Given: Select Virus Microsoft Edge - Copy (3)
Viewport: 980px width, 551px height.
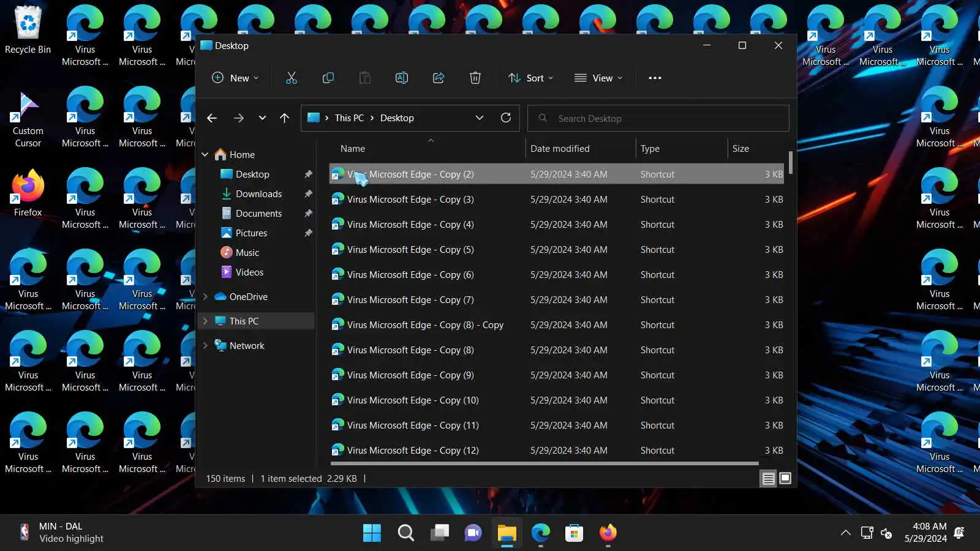Looking at the screenshot, I should point(557,200).
